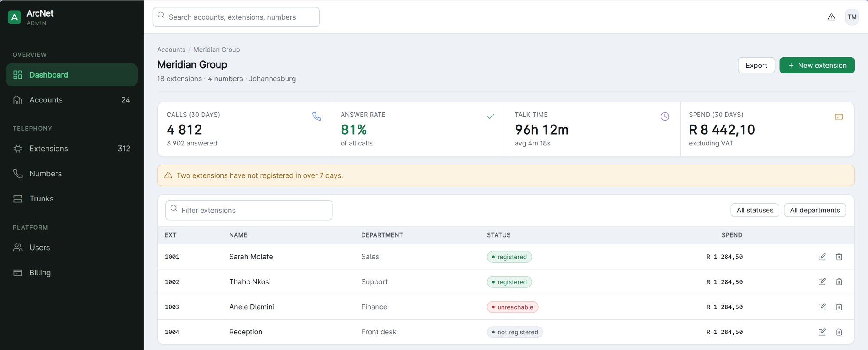
Task: Click the Front desk department cell
Action: [x=379, y=332]
